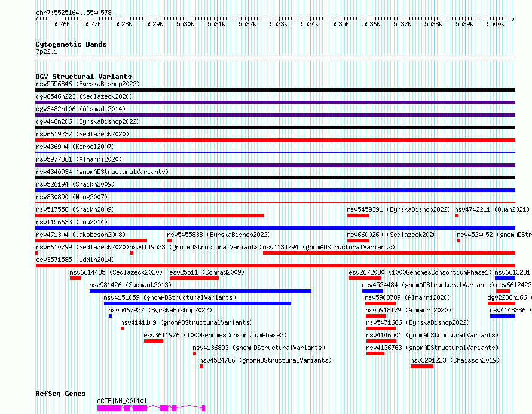The width and height of the screenshot is (532, 414).
Task: Click the nsv5556846 (ByrskaBishop2022) variant label
Action: (88, 84)
